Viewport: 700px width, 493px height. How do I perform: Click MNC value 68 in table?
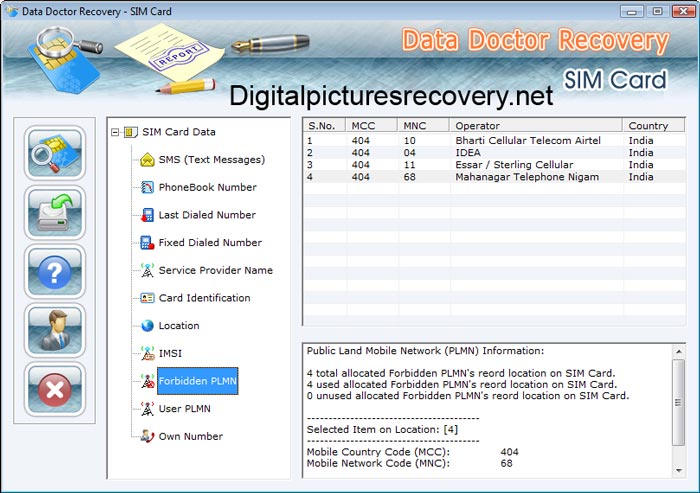409,177
